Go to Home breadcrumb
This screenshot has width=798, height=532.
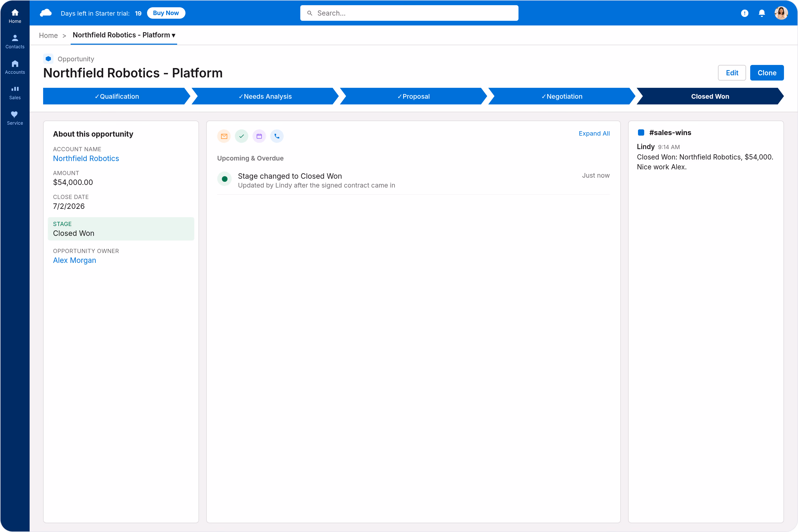(x=48, y=35)
